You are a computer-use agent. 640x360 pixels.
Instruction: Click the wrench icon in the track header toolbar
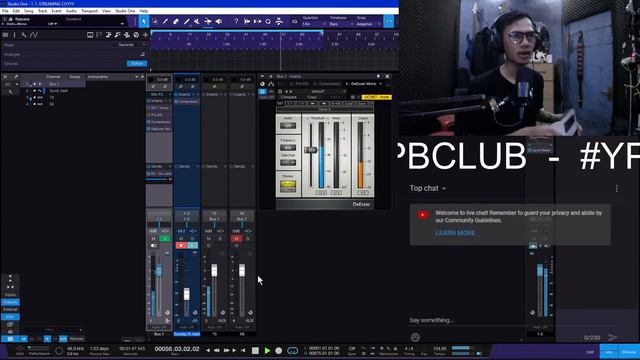24,35
